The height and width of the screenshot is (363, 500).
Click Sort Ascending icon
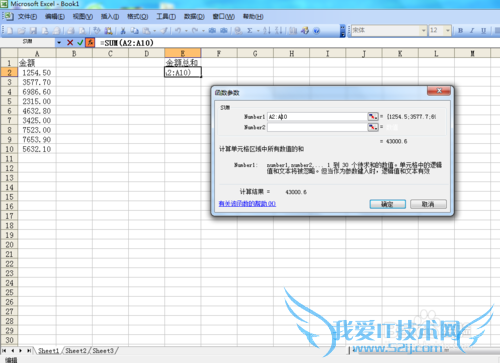(267, 31)
